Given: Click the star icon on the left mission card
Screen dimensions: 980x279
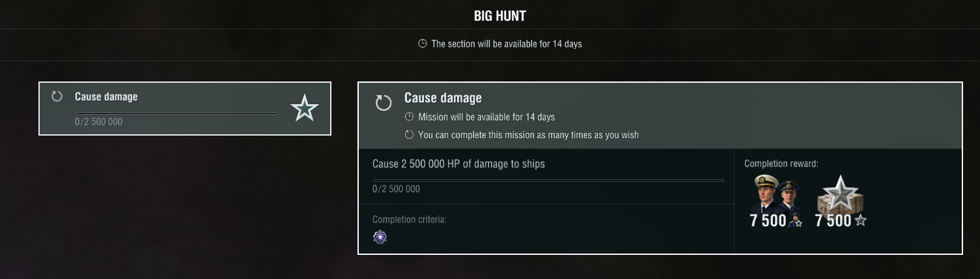Looking at the screenshot, I should [x=304, y=108].
